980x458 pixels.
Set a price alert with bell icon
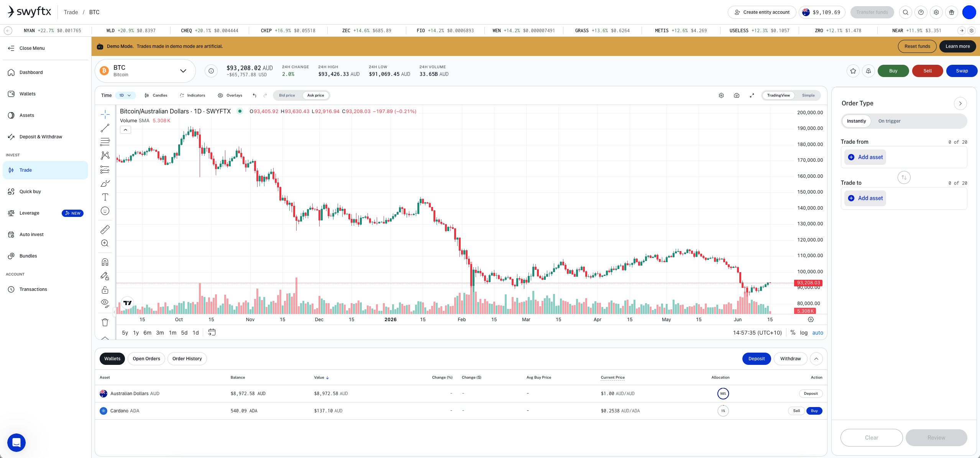(868, 71)
